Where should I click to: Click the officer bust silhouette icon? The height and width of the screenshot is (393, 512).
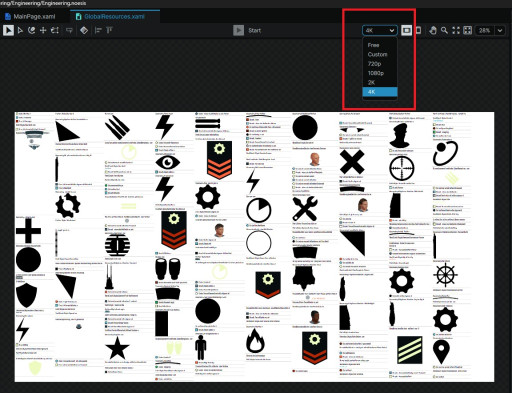point(400,135)
